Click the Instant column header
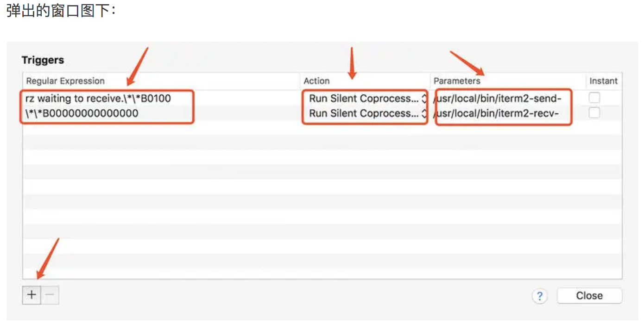Viewport: 644px width, 324px height. tap(604, 81)
